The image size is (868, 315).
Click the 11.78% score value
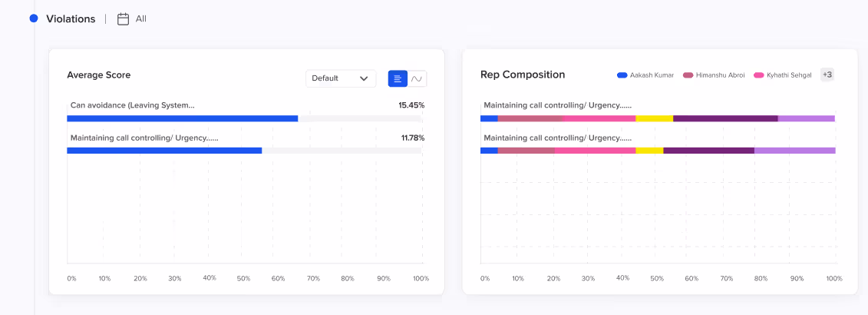412,138
